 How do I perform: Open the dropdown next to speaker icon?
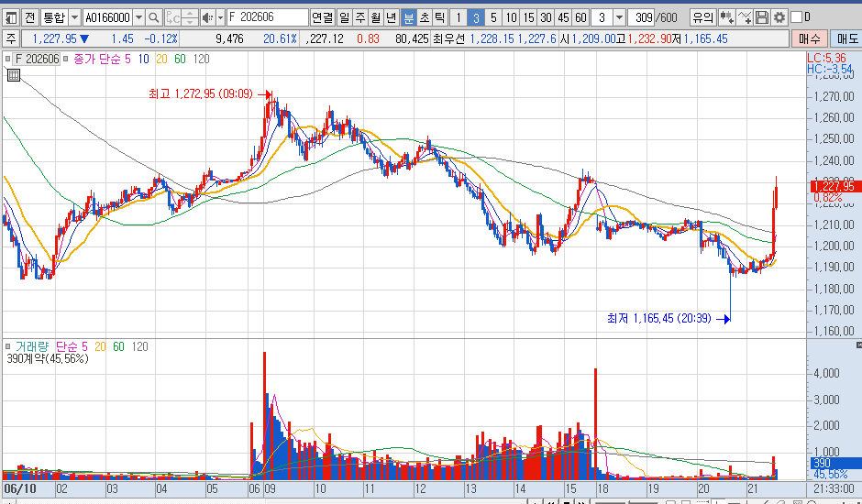[220, 17]
